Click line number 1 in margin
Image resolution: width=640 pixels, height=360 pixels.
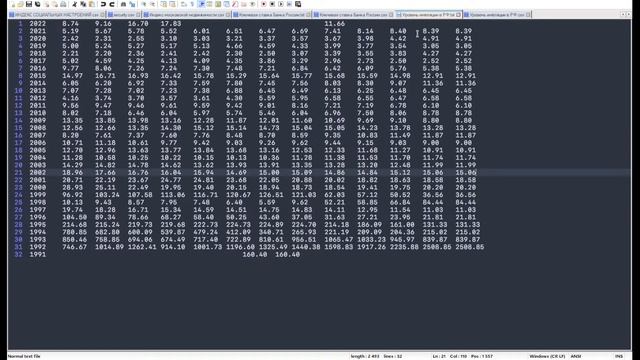tap(20, 24)
